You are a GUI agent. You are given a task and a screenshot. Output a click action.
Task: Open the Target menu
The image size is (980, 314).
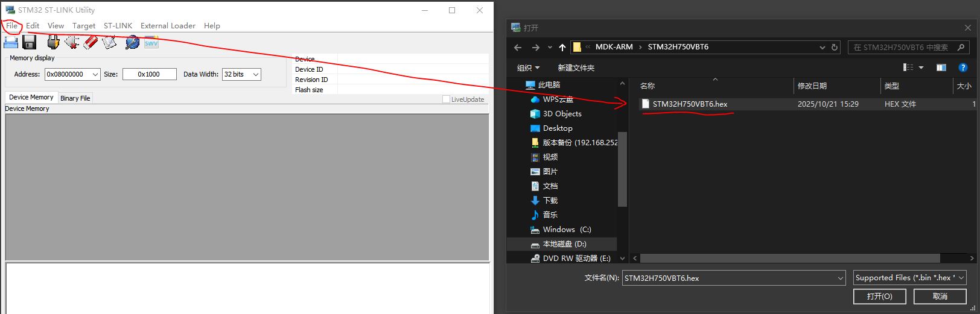point(84,26)
